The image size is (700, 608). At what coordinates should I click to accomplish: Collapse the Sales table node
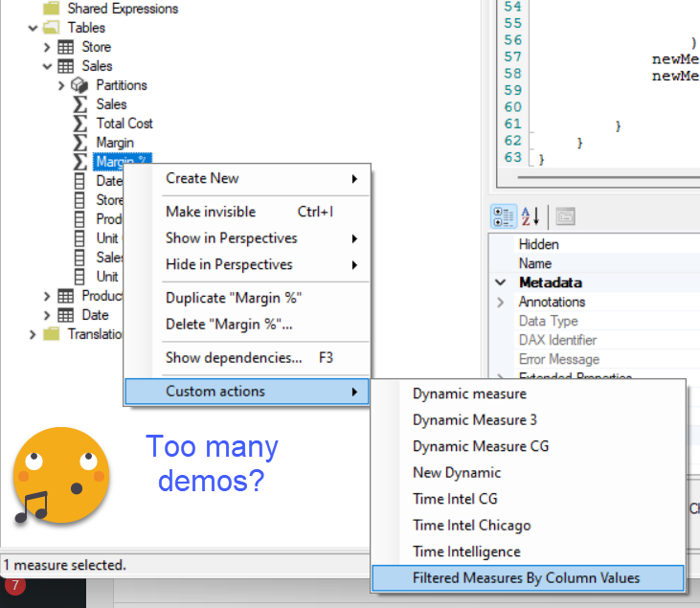(x=47, y=66)
